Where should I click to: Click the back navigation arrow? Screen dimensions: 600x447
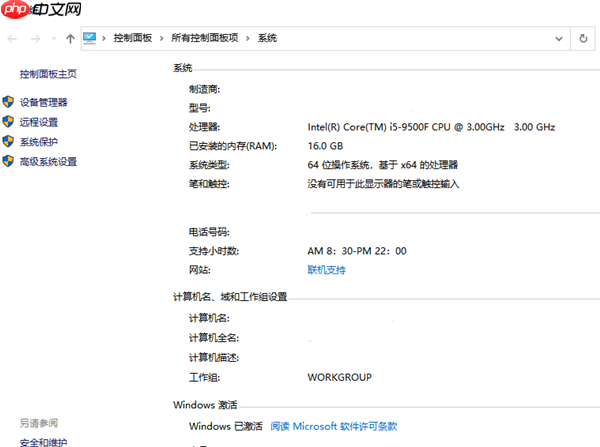click(12, 39)
